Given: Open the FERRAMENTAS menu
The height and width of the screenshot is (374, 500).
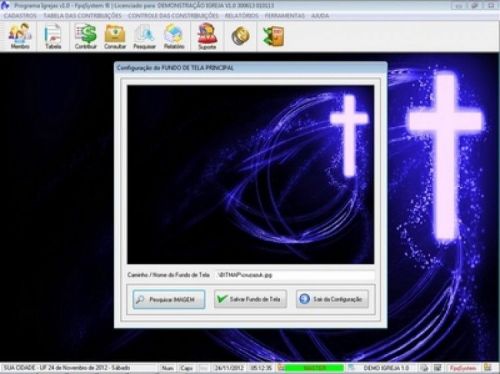Looking at the screenshot, I should point(285,16).
